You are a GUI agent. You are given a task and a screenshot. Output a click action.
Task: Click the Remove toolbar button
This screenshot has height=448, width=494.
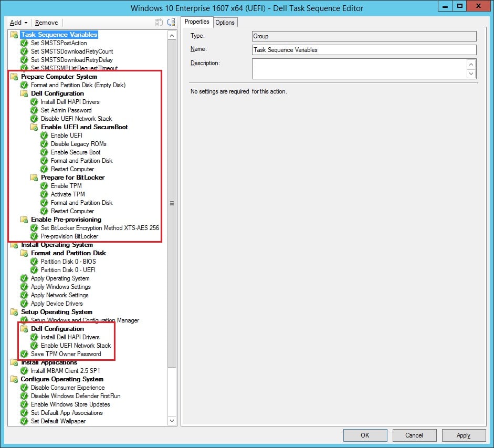click(46, 23)
